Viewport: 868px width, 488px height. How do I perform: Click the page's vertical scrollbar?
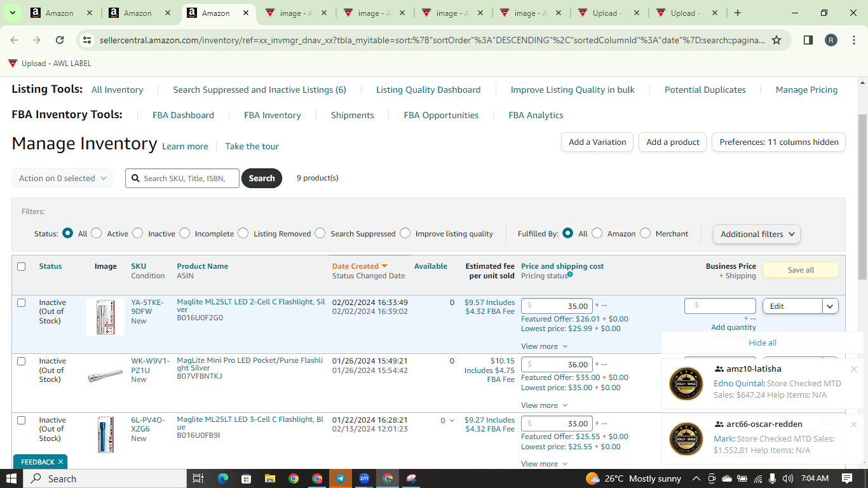tap(863, 197)
